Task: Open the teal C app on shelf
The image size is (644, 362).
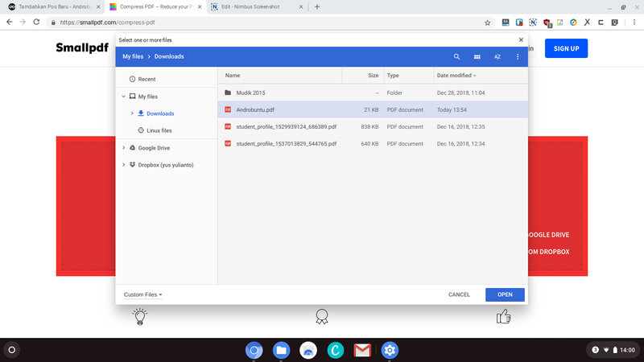Action: (x=336, y=350)
